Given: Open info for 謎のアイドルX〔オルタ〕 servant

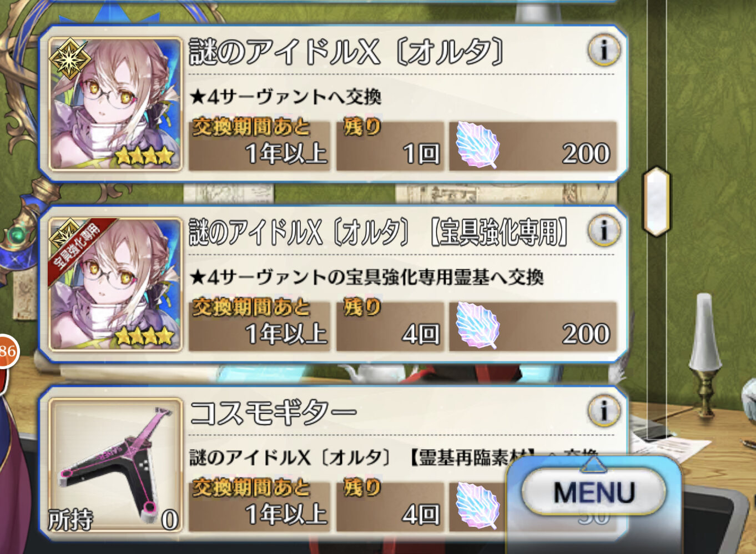Looking at the screenshot, I should (x=604, y=50).
